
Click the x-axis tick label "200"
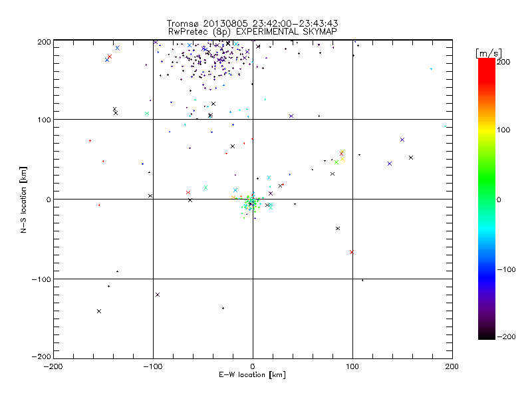click(x=452, y=366)
